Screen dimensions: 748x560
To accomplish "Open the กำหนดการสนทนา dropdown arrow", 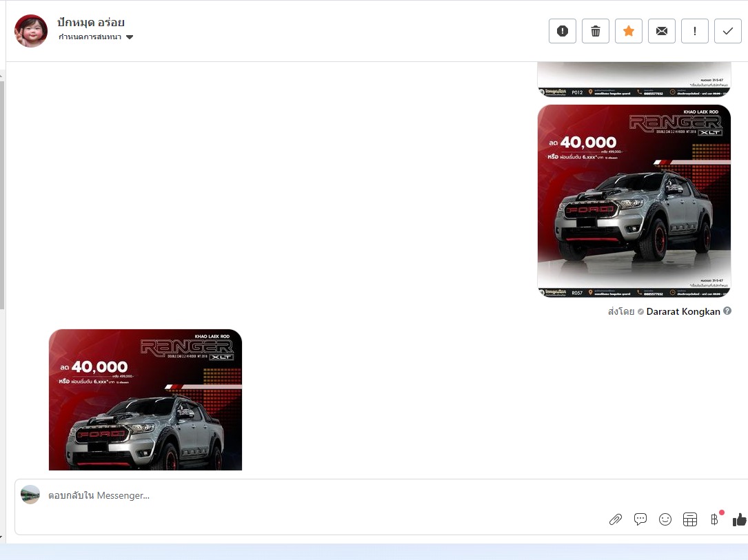I will tap(130, 37).
